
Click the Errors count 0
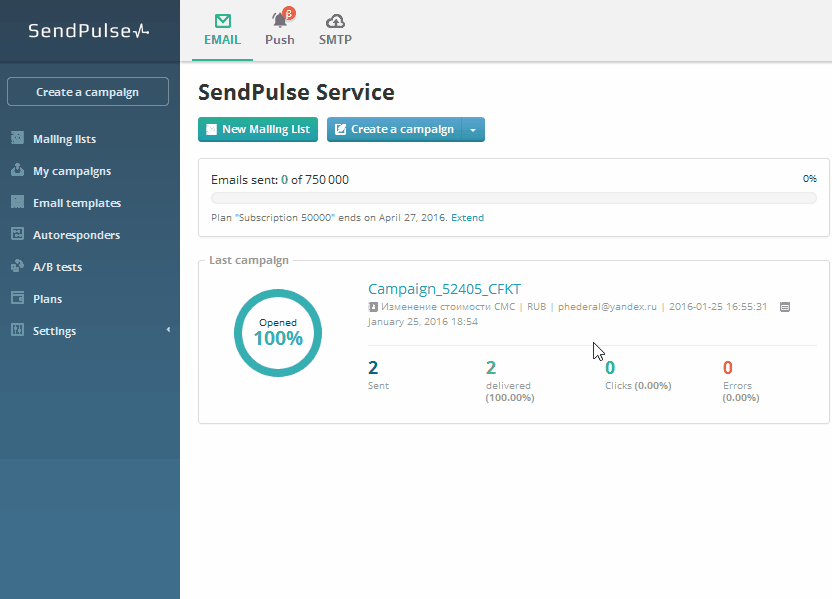tap(728, 367)
